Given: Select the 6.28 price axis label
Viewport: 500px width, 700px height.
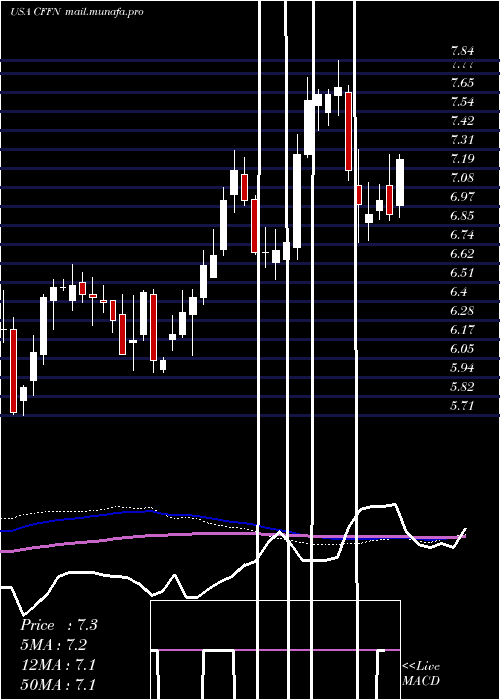Looking at the screenshot, I should (x=462, y=310).
